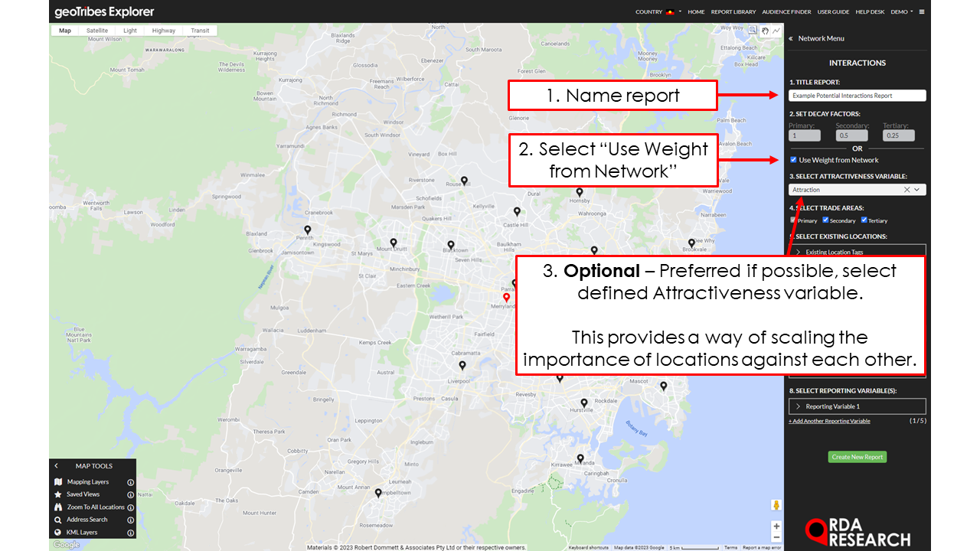Switch to the Transit map style tab
This screenshot has height=551, width=980.
click(x=200, y=31)
